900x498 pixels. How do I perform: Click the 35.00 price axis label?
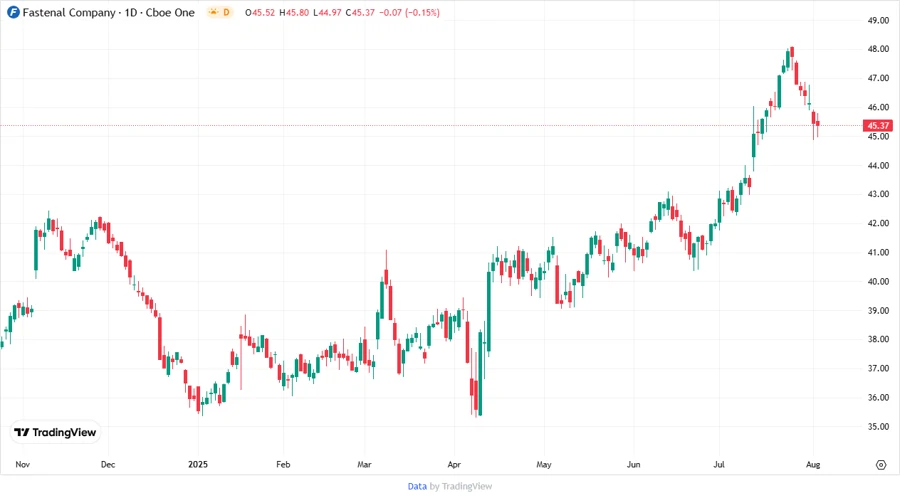pyautogui.click(x=878, y=427)
